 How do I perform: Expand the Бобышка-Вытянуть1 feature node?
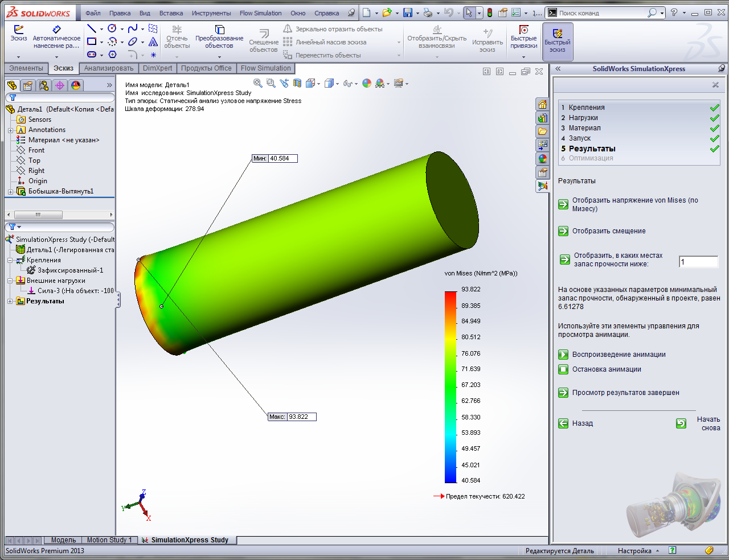(x=10, y=191)
